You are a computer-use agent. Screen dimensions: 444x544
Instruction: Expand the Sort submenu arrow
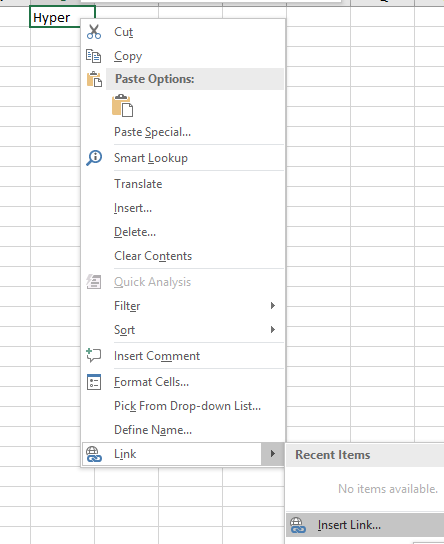point(273,330)
